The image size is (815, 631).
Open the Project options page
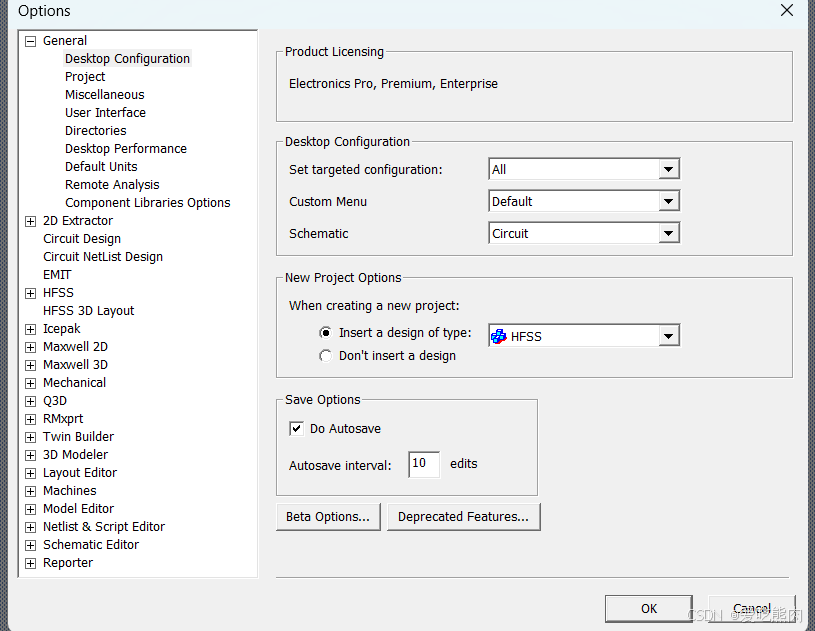coord(85,77)
